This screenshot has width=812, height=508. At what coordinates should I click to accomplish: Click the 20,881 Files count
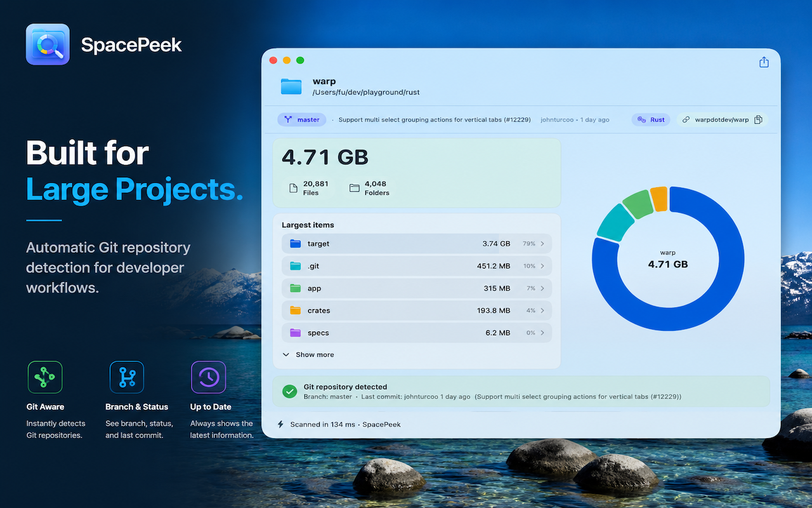pos(315,188)
